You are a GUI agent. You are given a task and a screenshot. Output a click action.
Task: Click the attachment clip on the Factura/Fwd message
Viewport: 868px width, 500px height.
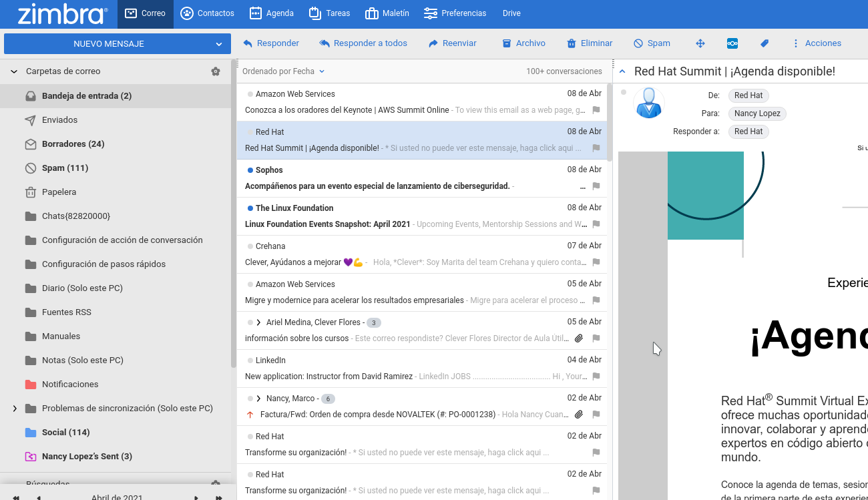(579, 415)
